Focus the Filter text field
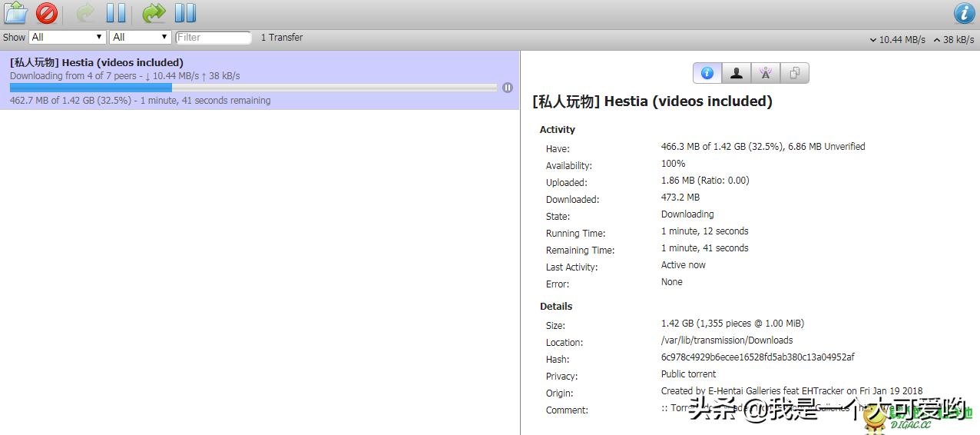This screenshot has width=980, height=435. point(214,37)
